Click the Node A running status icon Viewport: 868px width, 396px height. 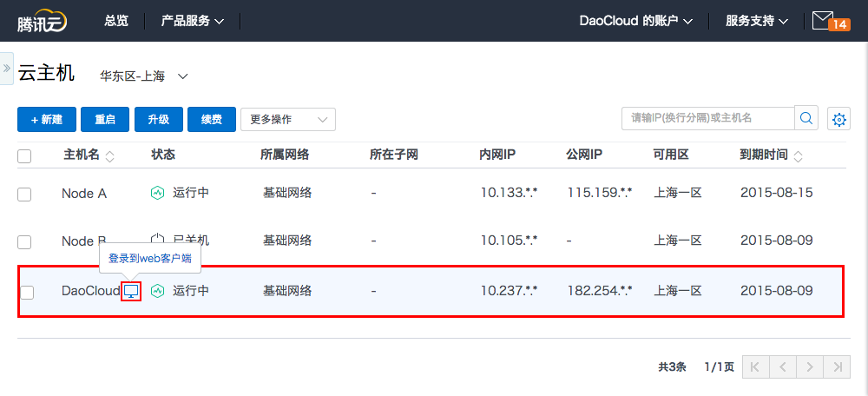[158, 194]
